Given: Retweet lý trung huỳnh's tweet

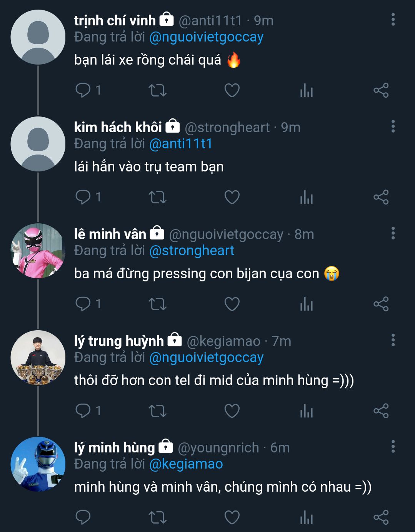Looking at the screenshot, I should pos(157,411).
